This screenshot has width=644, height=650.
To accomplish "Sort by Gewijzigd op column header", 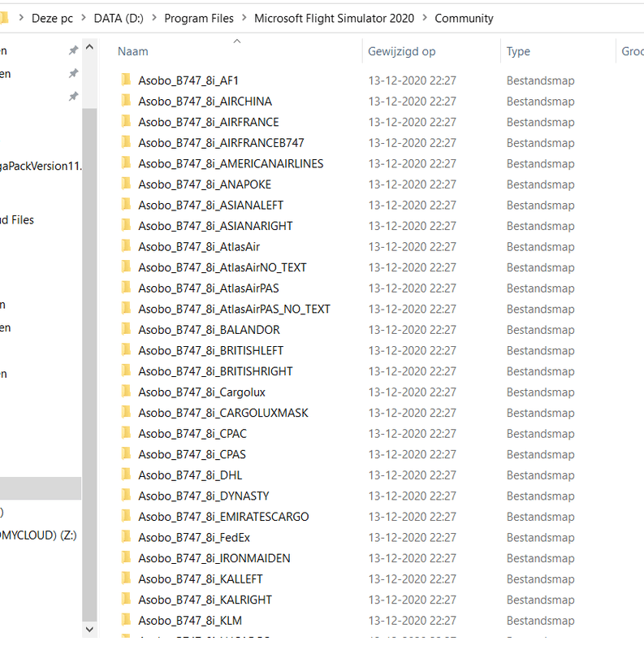I will tap(401, 51).
